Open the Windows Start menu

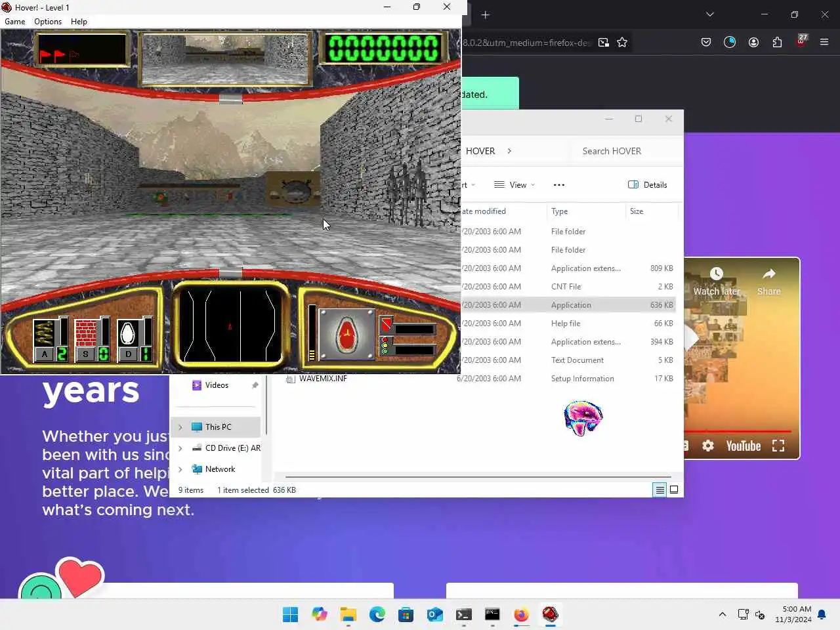[x=290, y=614]
